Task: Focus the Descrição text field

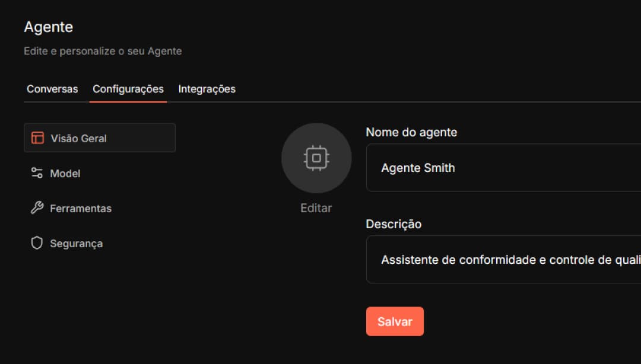Action: (x=504, y=260)
